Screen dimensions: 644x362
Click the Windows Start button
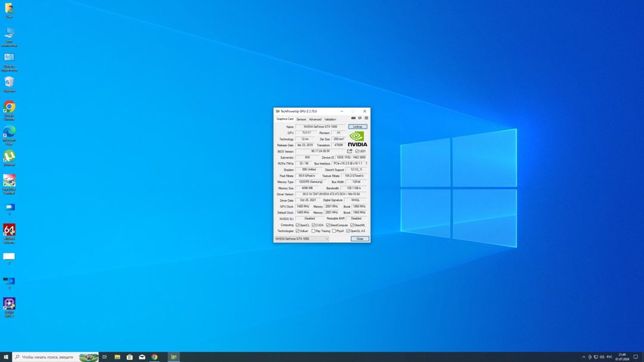pyautogui.click(x=6, y=357)
